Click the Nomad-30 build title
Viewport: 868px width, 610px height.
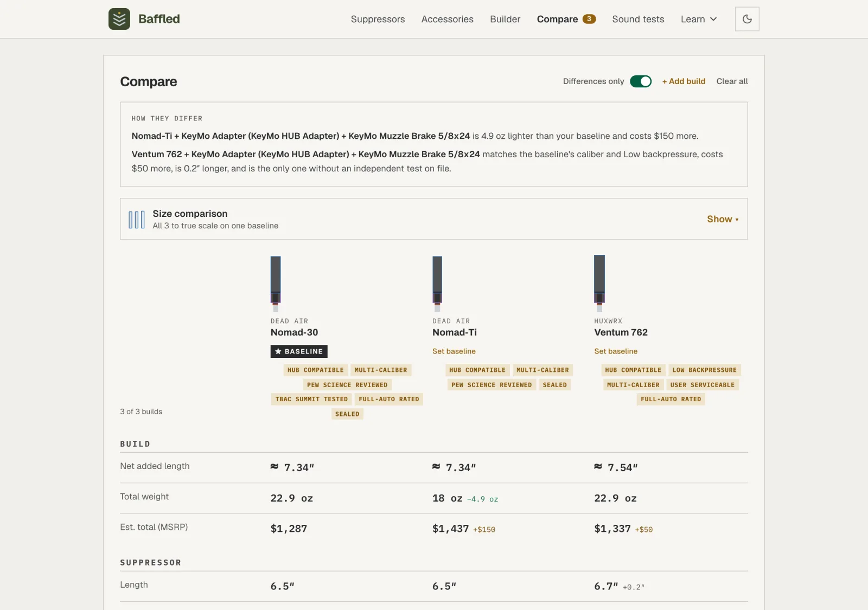pos(295,332)
